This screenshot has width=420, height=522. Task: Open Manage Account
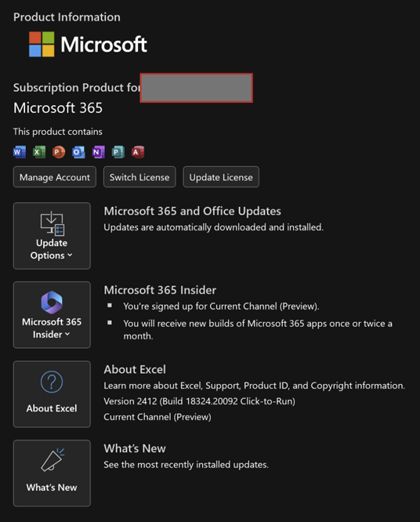tap(55, 177)
